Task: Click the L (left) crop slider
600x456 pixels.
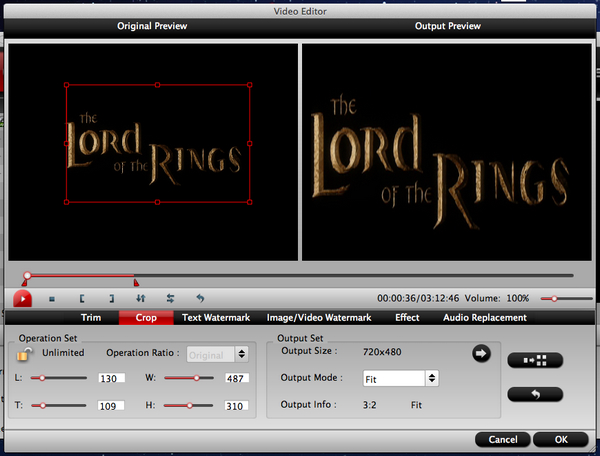Action: (59, 378)
